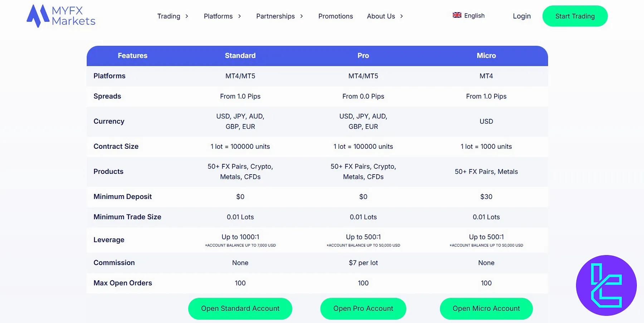
Task: Open the About Us menu item
Action: point(381,16)
